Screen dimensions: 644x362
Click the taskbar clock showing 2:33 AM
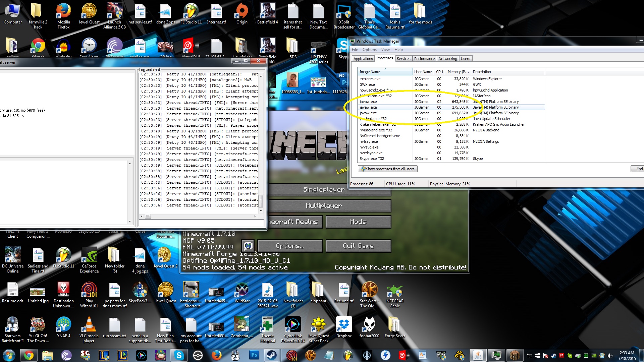click(627, 355)
